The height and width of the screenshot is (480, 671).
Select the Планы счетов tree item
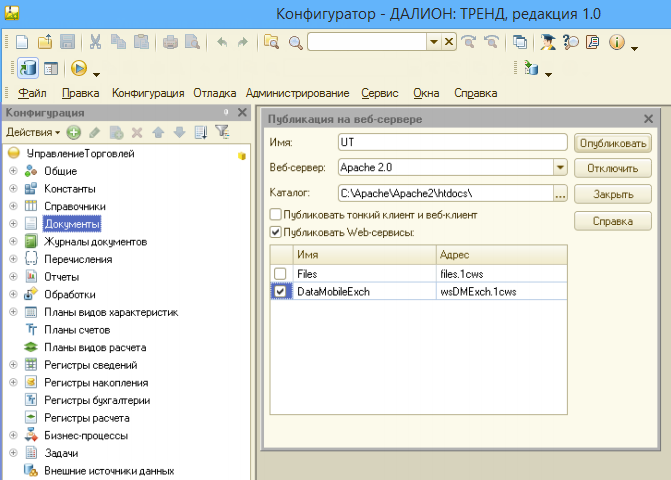(x=77, y=330)
